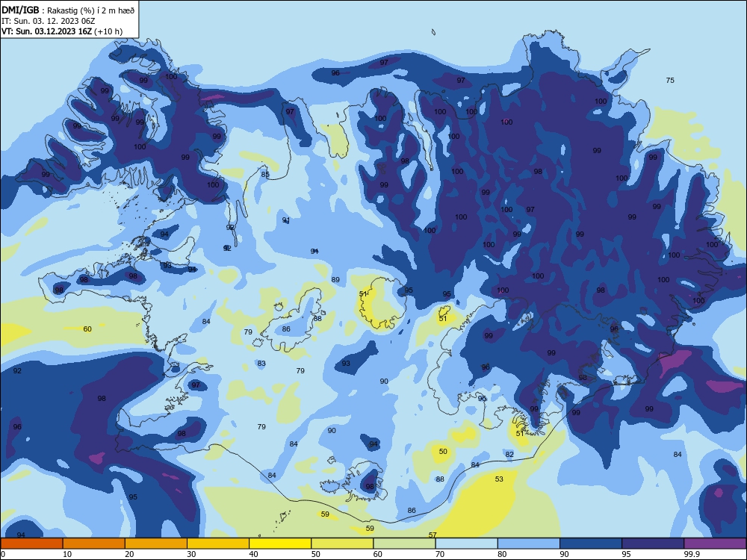Select the '83' humidity value on the map
Screen dimensions: 747x560
pos(261,364)
